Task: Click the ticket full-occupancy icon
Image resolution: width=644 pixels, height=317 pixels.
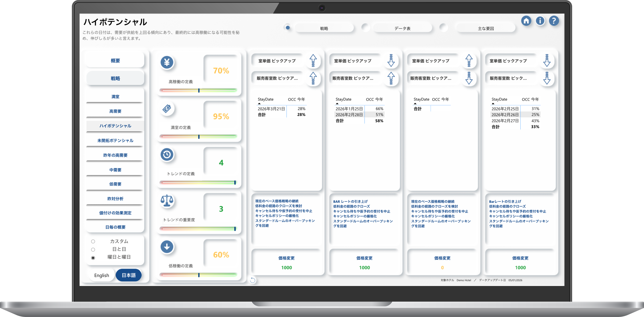Action: point(167,108)
